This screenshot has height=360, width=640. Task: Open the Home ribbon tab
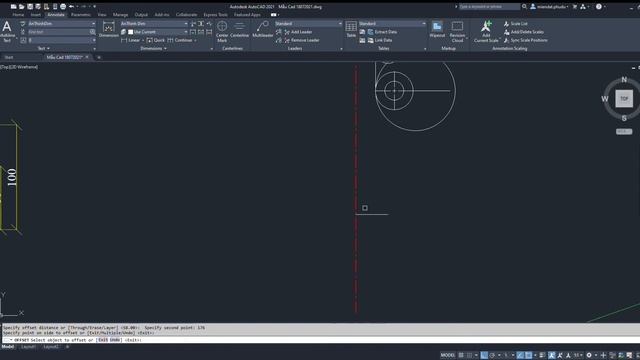point(18,15)
